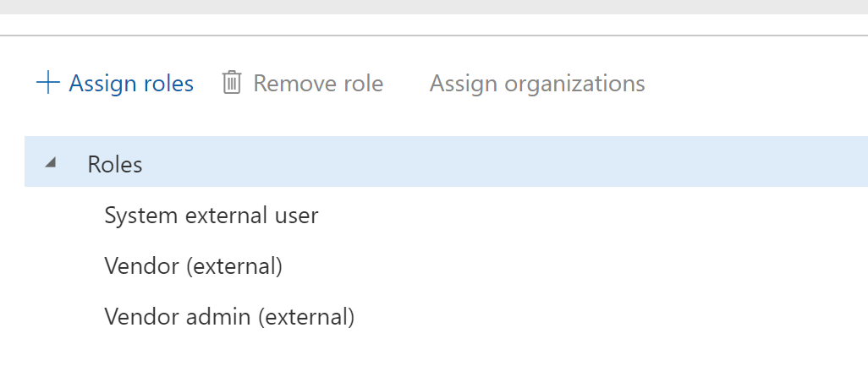This screenshot has width=868, height=377.
Task: Click Assign organizations in the toolbar
Action: click(537, 84)
